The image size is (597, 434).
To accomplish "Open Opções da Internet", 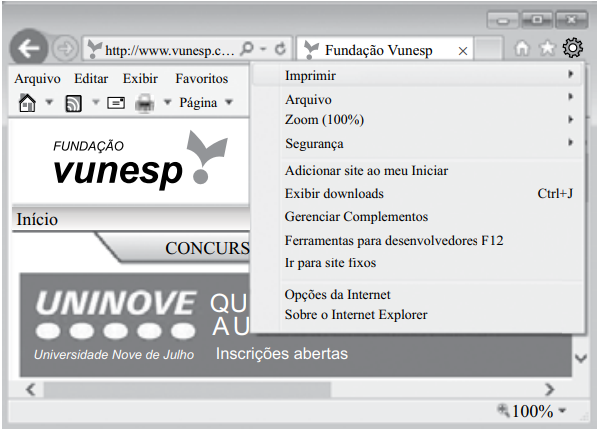I will (417, 294).
